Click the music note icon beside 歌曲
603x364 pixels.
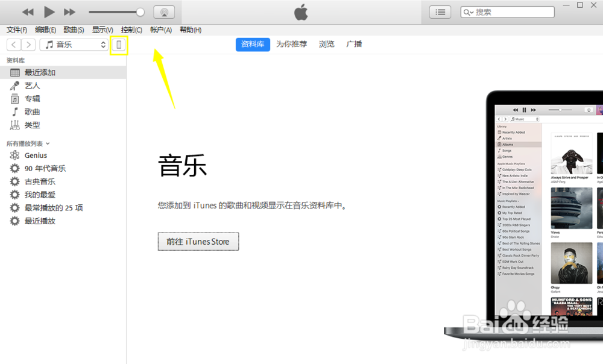point(14,111)
